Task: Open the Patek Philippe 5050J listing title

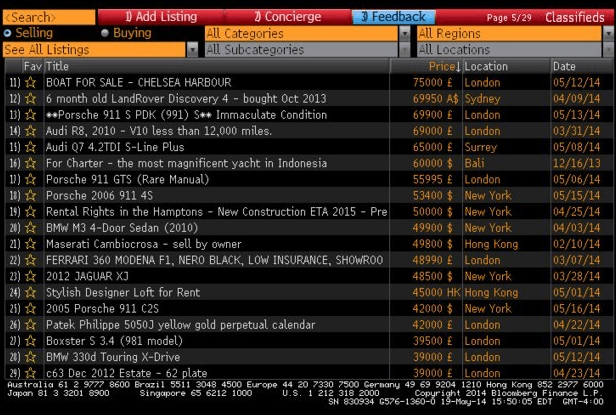Action: [181, 325]
